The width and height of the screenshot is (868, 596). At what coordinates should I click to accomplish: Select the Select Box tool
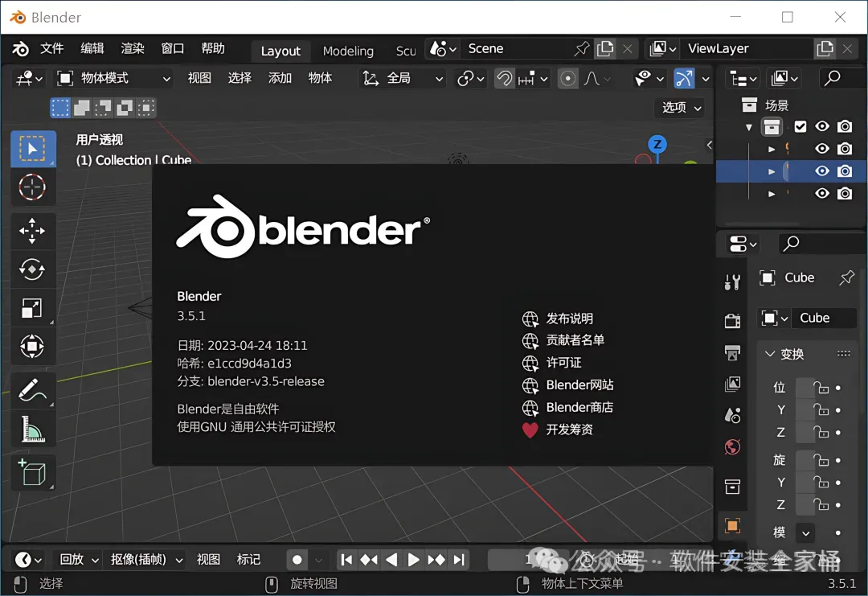(33, 149)
